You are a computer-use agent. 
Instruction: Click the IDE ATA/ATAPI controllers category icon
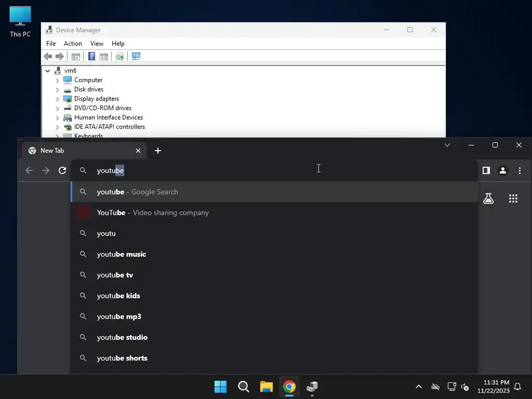click(68, 127)
